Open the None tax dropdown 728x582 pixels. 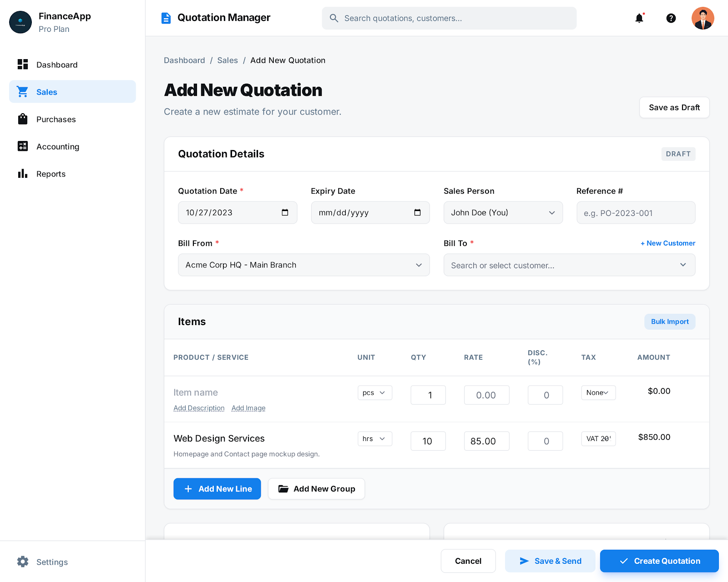click(598, 393)
